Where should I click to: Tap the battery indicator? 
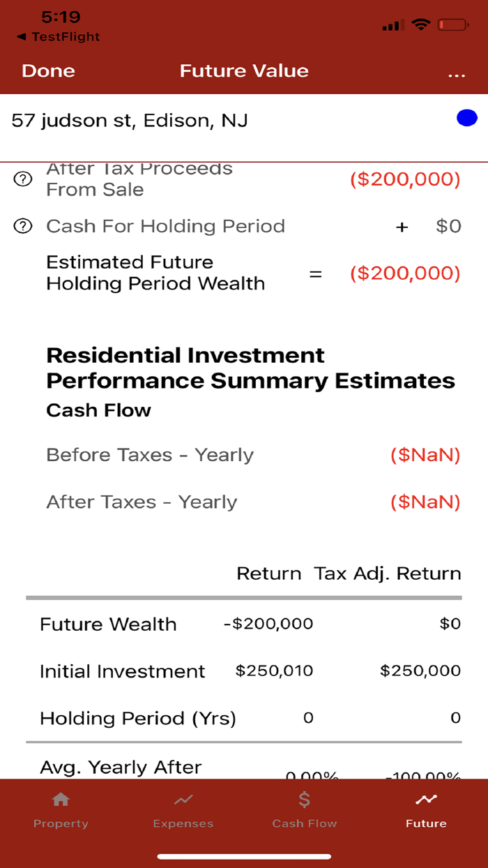(x=453, y=24)
